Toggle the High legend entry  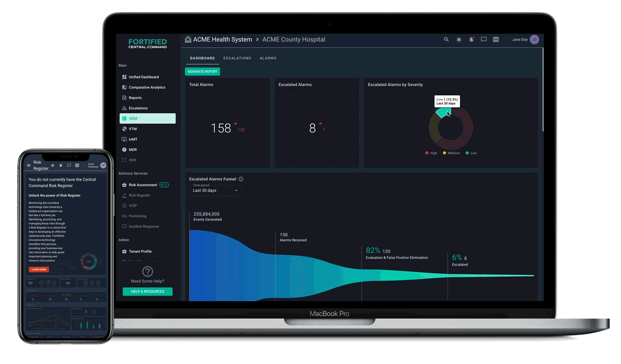click(431, 153)
